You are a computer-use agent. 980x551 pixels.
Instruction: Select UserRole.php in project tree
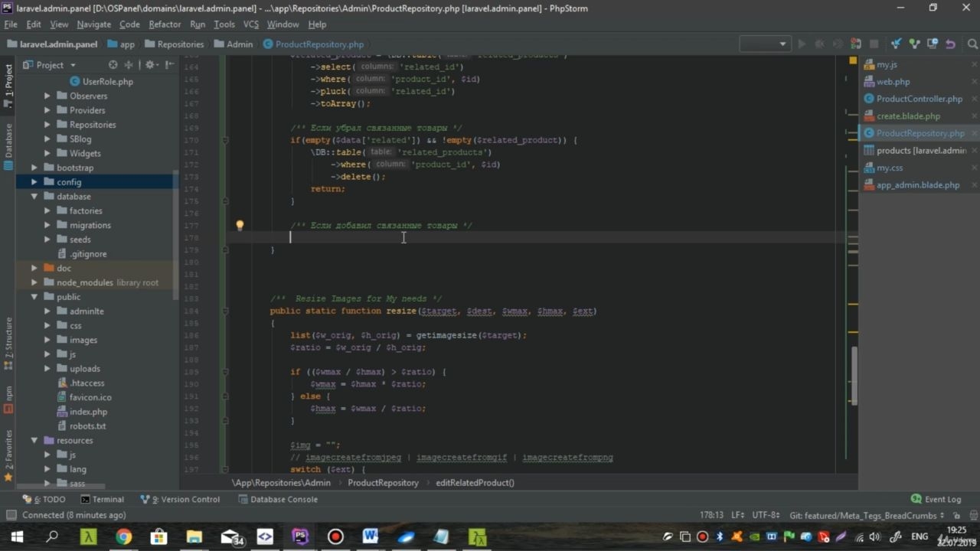(107, 82)
